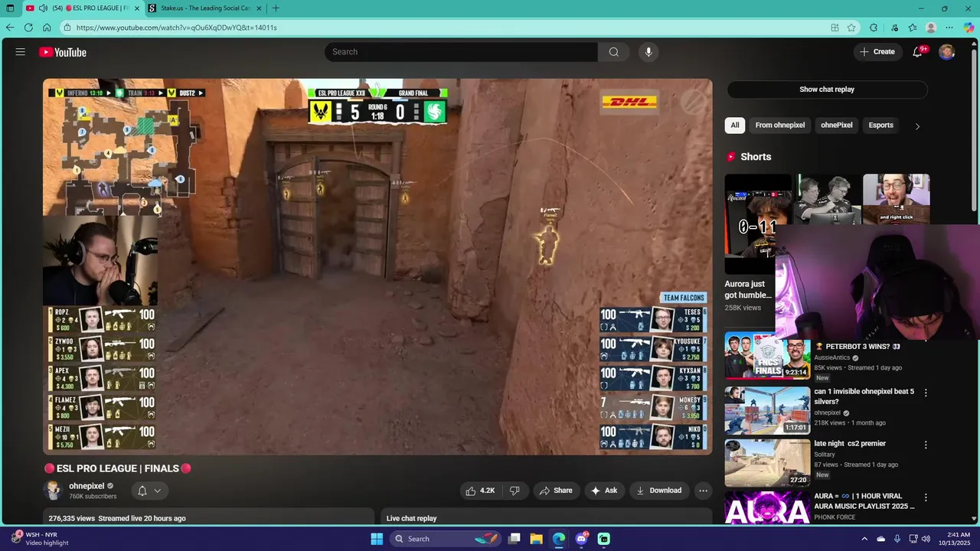The image size is (980, 551).
Task: Download the video
Action: (x=658, y=491)
